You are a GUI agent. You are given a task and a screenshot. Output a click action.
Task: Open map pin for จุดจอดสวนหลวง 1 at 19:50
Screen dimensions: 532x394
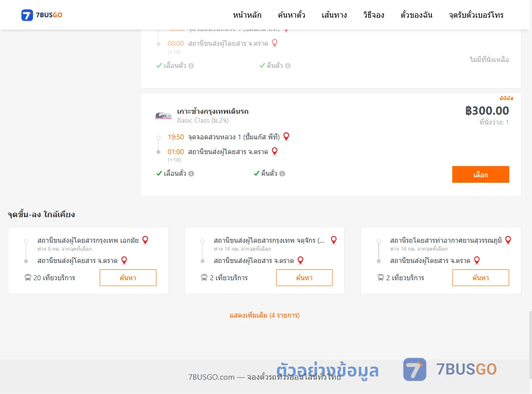(286, 136)
